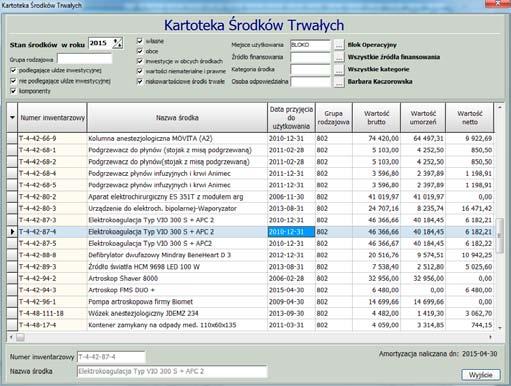Screen dimensions: 511x386
Task: Click the Grupa rodzajowa input field
Action: tap(85, 60)
